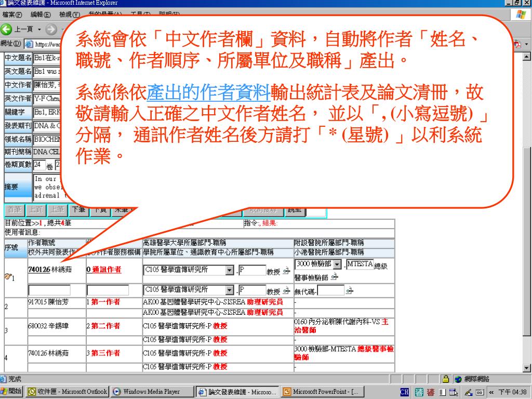
Task: Click the page scrollbar up arrow
Action: (x=527, y=57)
